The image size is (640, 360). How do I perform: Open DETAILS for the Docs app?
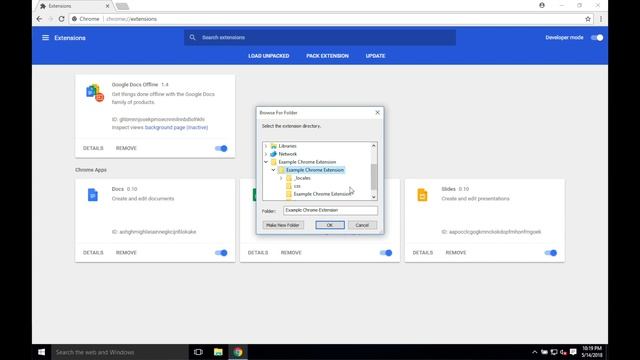93,253
